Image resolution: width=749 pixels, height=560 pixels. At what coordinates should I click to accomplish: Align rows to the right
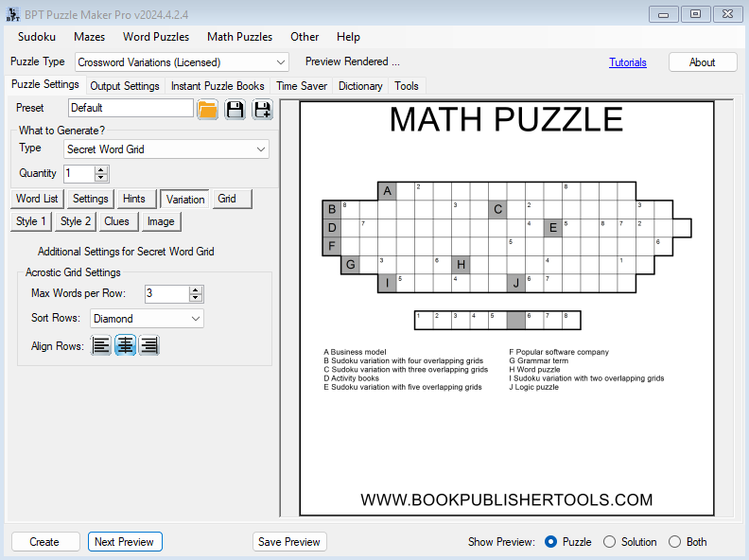(148, 345)
